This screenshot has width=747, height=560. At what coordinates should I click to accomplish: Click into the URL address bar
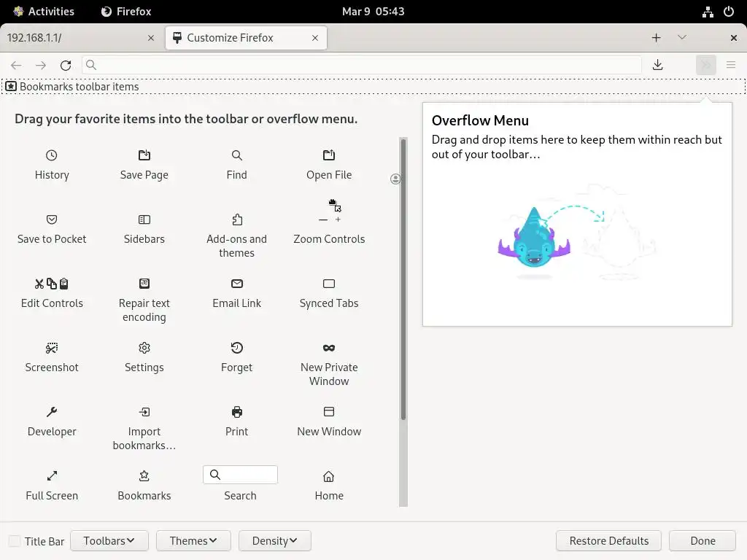coord(362,65)
